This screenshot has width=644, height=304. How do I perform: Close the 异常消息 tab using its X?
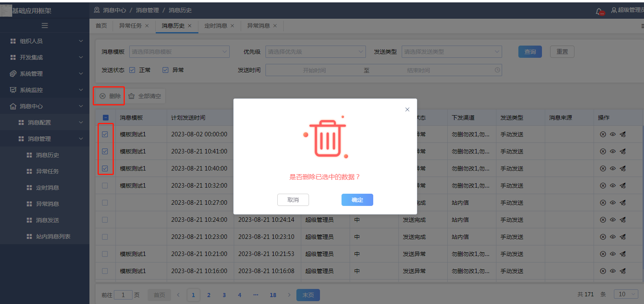point(275,26)
